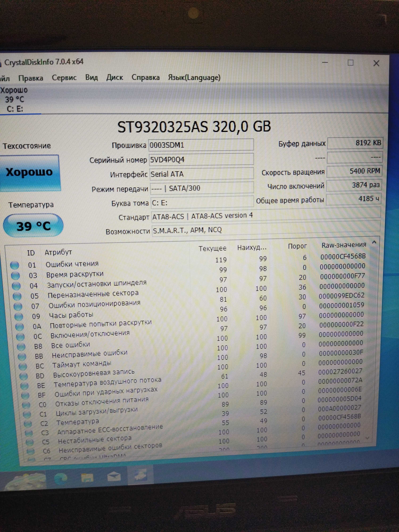
Task: Click the Серийный номер field 5VD4P0Q4
Action: click(x=201, y=159)
